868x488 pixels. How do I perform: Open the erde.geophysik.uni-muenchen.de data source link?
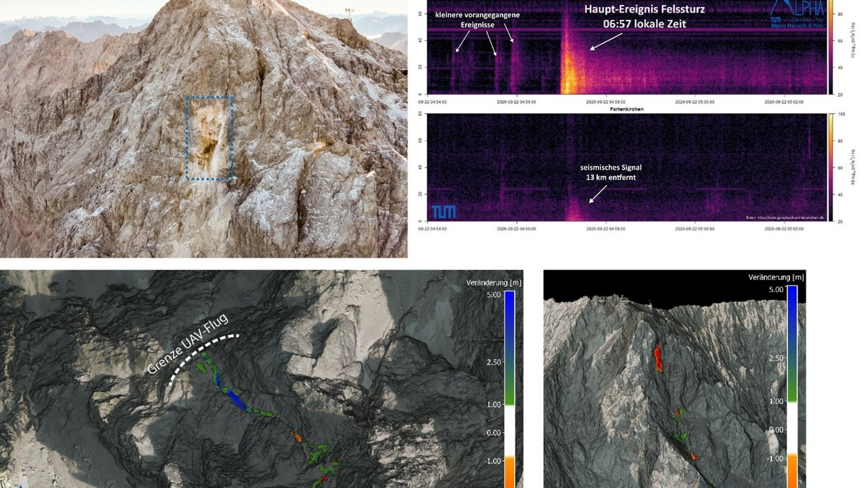point(785,218)
